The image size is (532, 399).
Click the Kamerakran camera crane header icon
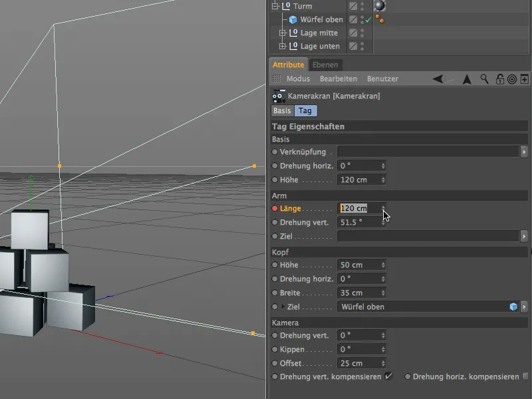click(279, 96)
